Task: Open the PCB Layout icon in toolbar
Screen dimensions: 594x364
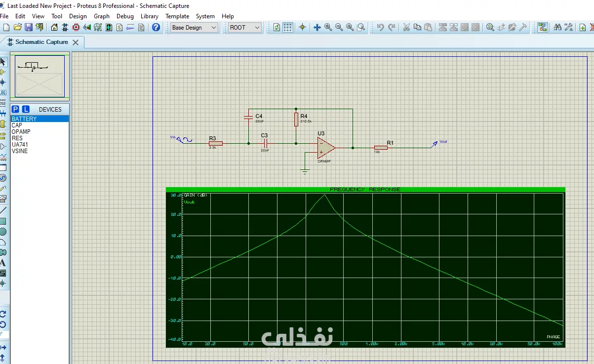Action: coord(76,28)
